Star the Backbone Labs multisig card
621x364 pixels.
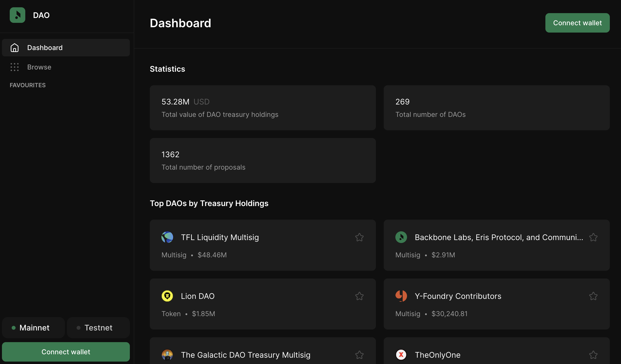(x=593, y=237)
